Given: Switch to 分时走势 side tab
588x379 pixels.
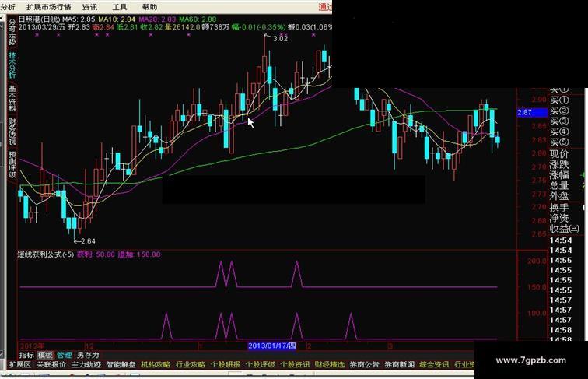Looking at the screenshot, I should [12, 33].
